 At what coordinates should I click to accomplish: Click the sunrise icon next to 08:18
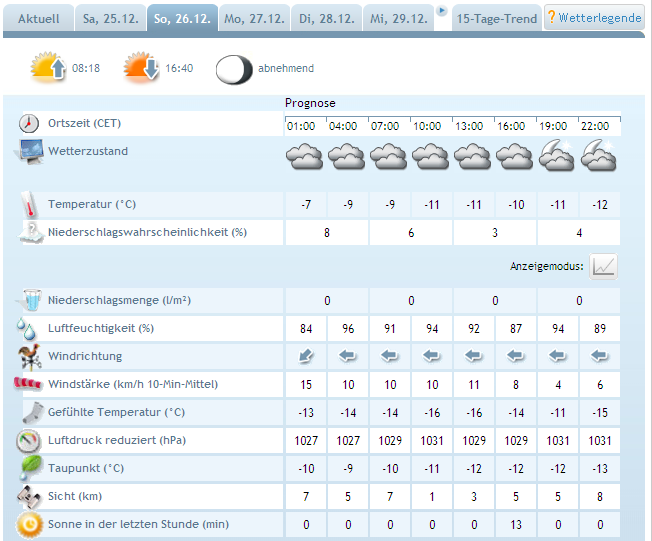coord(49,67)
